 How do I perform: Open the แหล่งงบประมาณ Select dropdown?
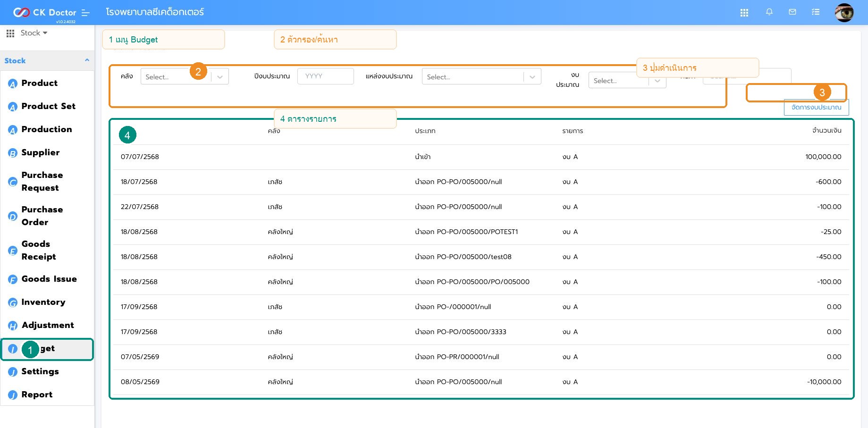481,76
